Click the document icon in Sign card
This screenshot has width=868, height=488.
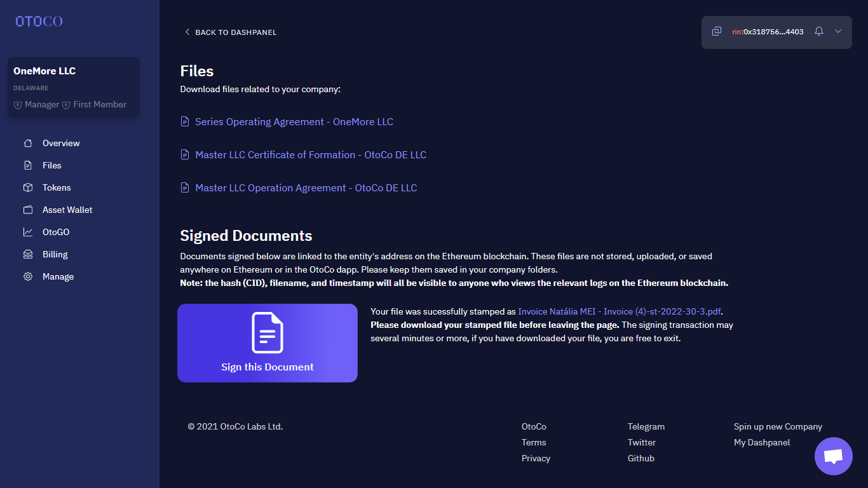pyautogui.click(x=268, y=332)
